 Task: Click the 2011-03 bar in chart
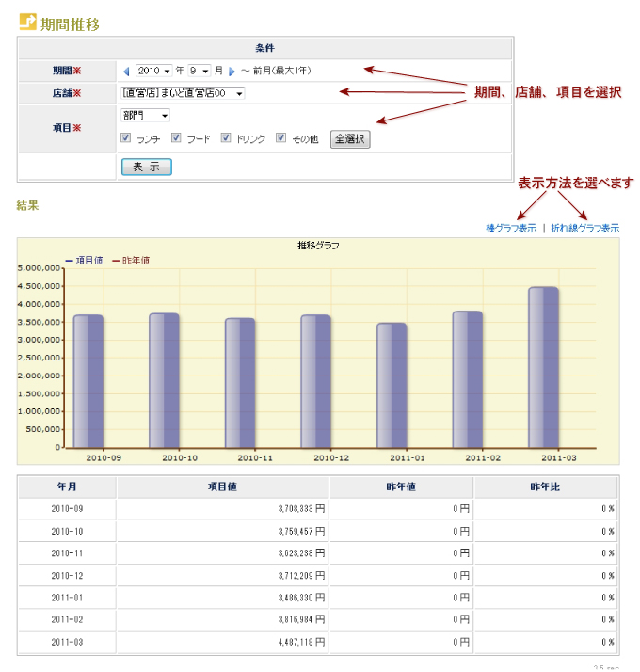tap(544, 368)
